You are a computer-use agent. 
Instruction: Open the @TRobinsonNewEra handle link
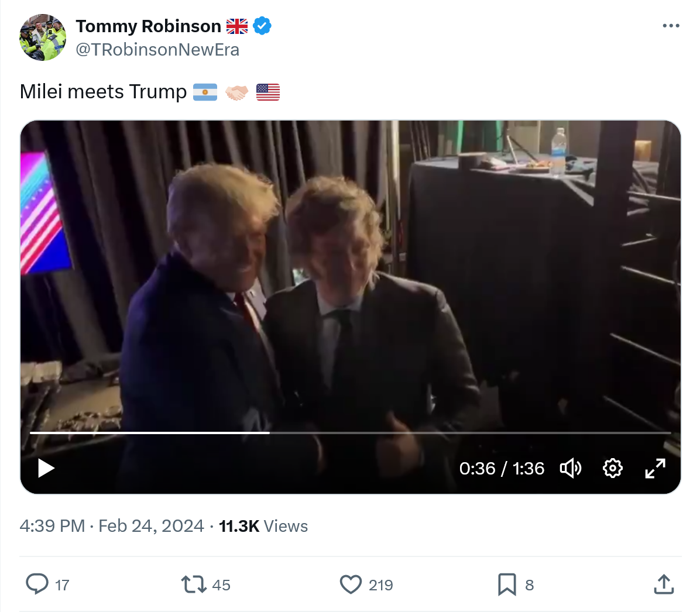157,50
